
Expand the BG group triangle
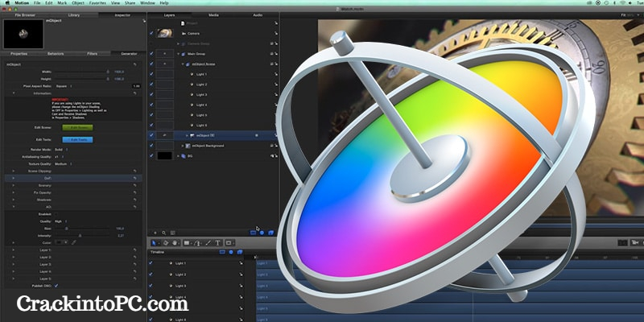point(179,156)
